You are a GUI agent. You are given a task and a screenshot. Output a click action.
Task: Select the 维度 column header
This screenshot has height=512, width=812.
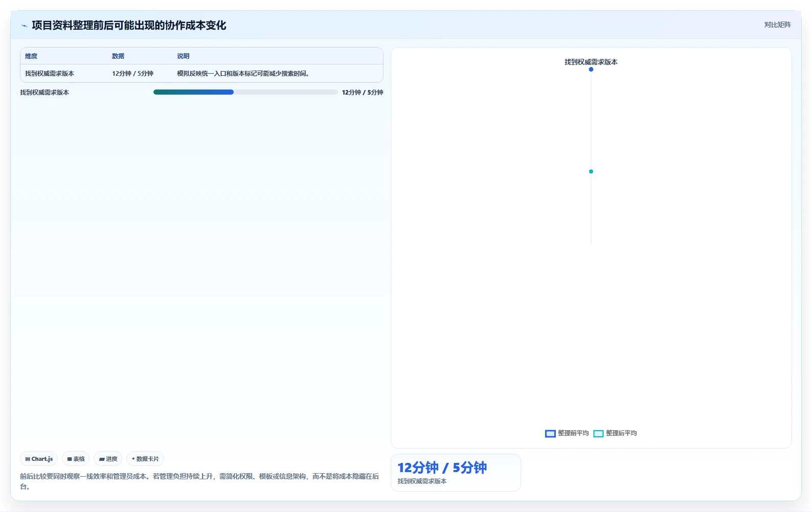(31, 56)
